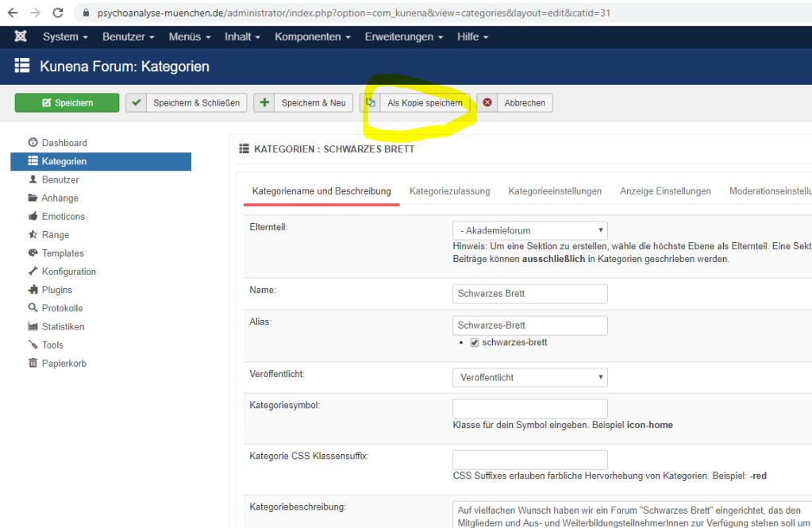The height and width of the screenshot is (528, 812).
Task: Click the Name input field
Action: coord(529,294)
